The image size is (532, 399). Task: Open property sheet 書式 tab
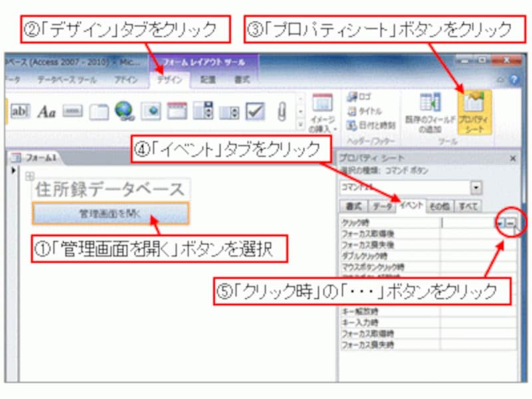click(x=353, y=206)
